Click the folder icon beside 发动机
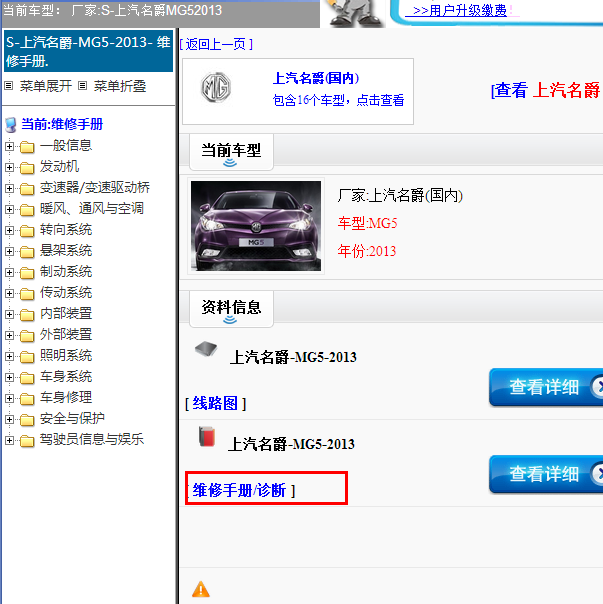Viewport: 603px width, 604px height. pos(27,168)
